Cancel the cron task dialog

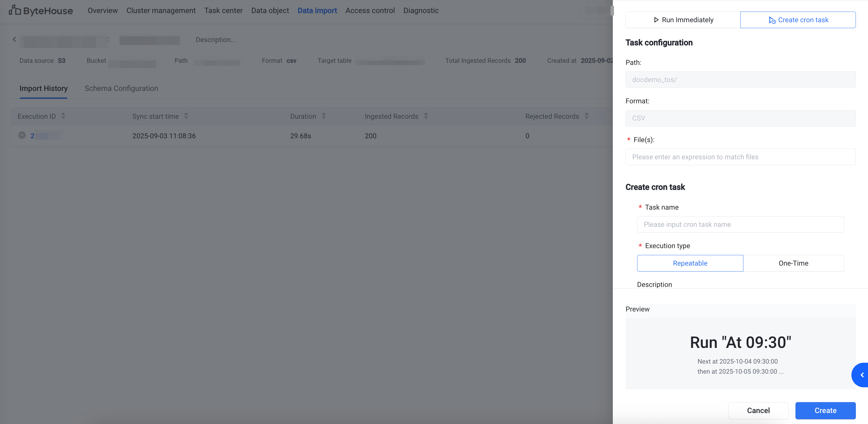click(758, 410)
